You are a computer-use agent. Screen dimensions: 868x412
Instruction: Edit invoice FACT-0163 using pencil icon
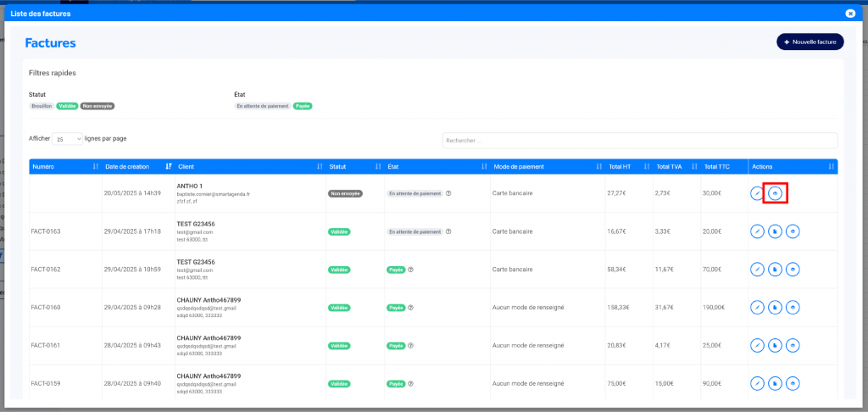(757, 231)
